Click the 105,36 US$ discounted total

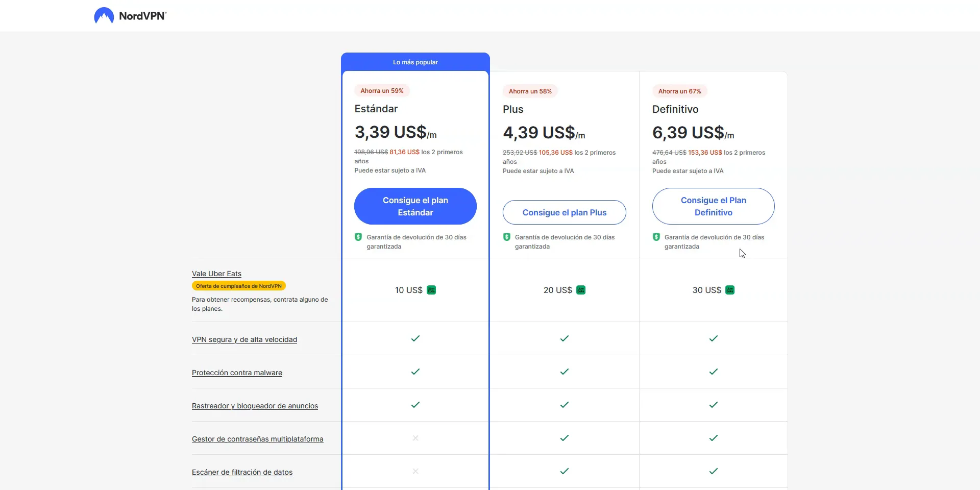tap(555, 153)
